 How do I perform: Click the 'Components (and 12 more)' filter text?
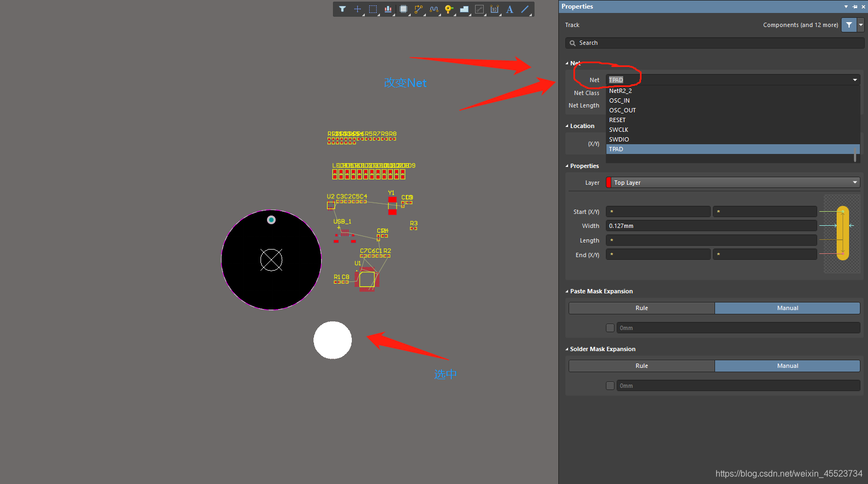[800, 25]
